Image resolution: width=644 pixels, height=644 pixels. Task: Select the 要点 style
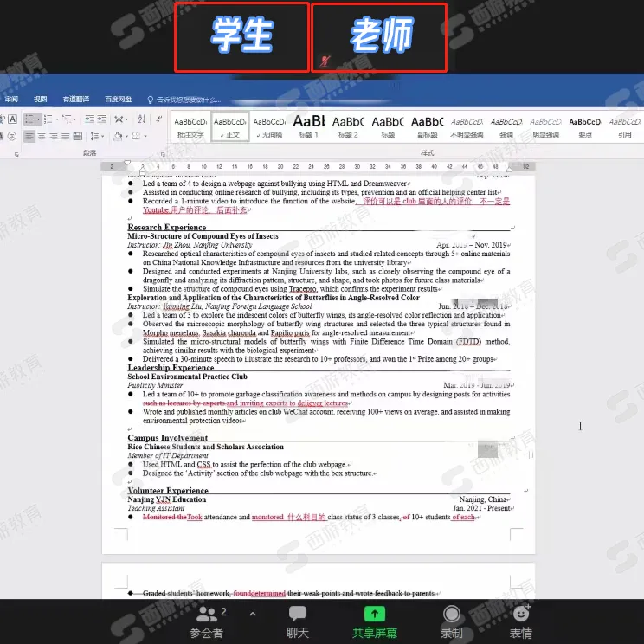point(585,127)
